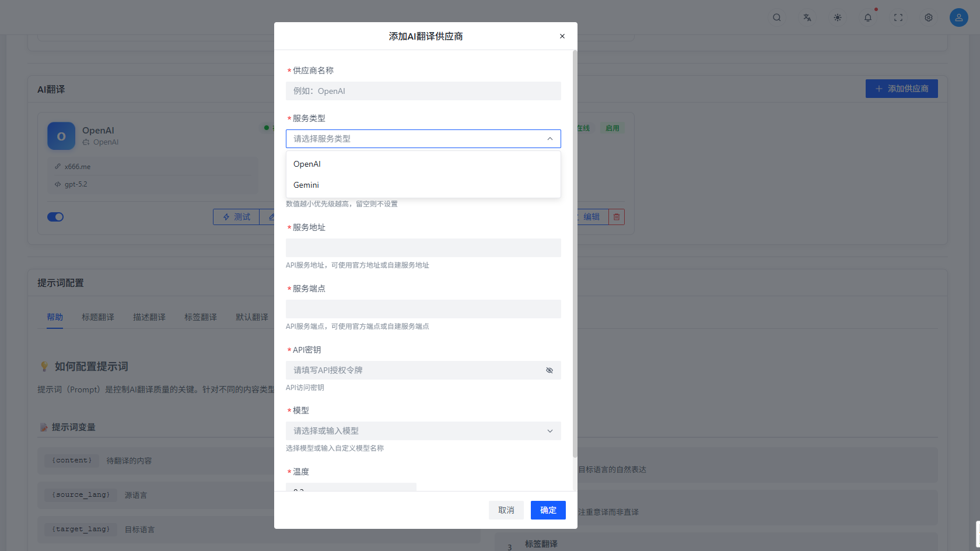This screenshot has height=551, width=980.
Task: Select Gemini as service type
Action: point(306,185)
